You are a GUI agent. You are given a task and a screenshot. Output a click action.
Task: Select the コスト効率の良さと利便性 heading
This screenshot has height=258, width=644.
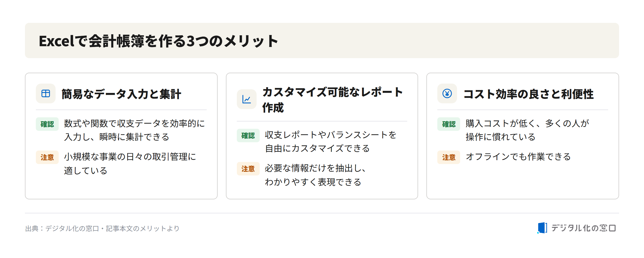(x=528, y=94)
